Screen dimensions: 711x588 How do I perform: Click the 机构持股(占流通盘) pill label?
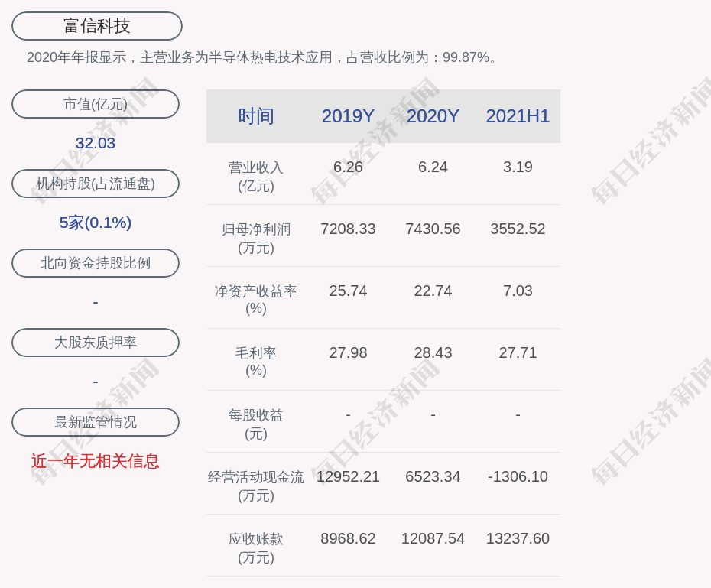point(96,184)
